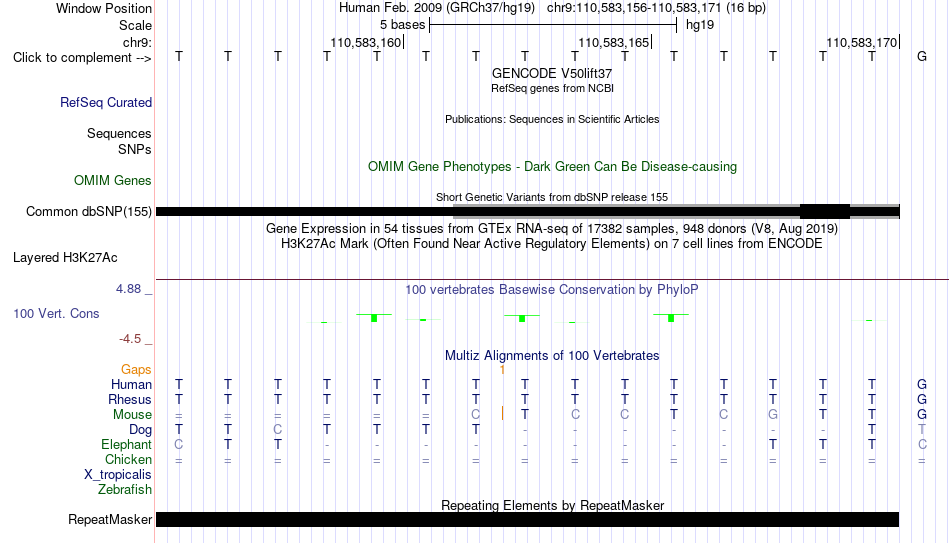Click the -4.5 conservation axis value
Image resolution: width=950 pixels, height=543 pixels.
coord(130,339)
